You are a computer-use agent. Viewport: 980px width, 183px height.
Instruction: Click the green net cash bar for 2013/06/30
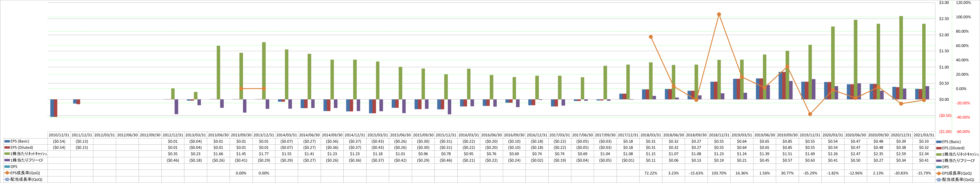click(218, 72)
